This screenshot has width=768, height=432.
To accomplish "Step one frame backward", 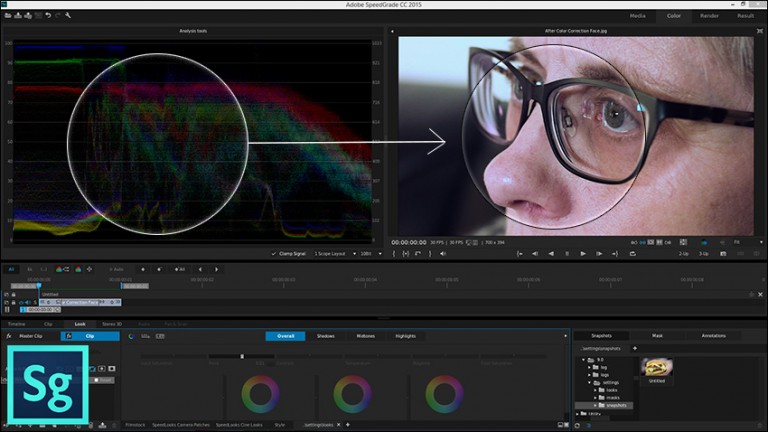I will tap(535, 254).
